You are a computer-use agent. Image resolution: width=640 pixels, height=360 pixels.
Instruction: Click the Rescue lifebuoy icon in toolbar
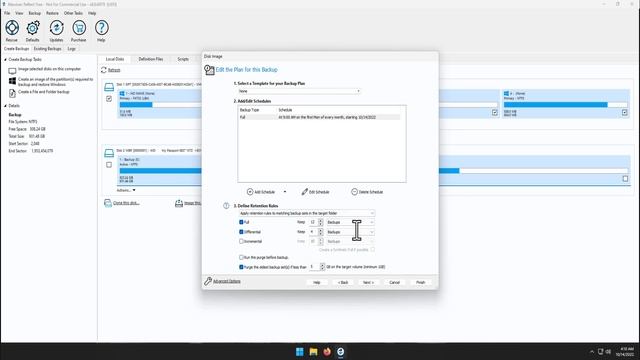(x=12, y=28)
